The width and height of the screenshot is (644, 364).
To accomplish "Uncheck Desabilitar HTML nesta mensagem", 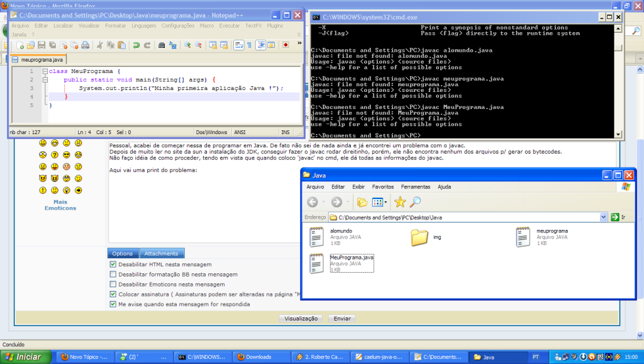I will (x=113, y=264).
